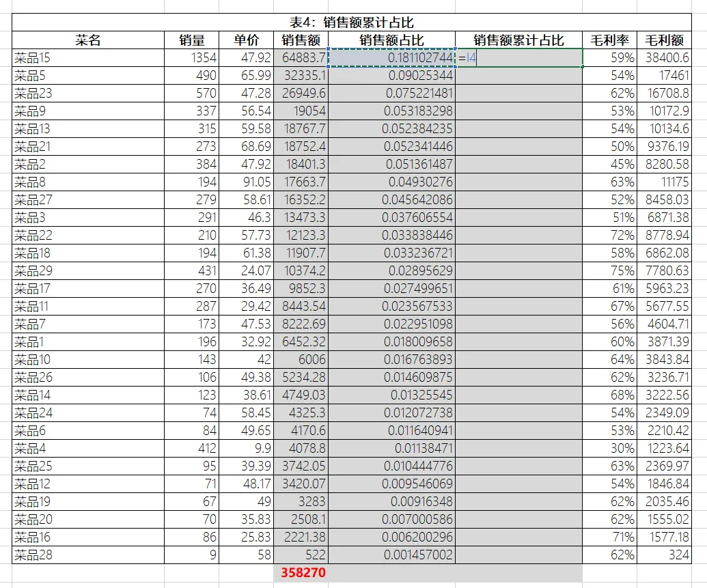Click the title cell 表4：销售额累计占比
Viewport: 707px width, 588px height.
tap(351, 22)
